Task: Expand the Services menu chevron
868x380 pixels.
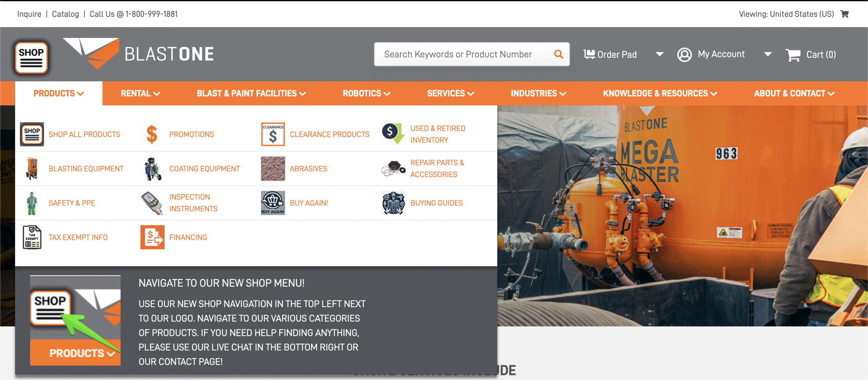Action: pyautogui.click(x=471, y=94)
